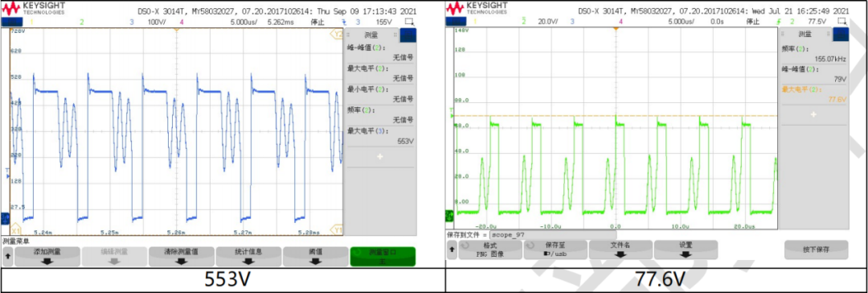Screen dimensions: 868x293
Task: Select channel 4 indicator on left scope
Action: [182, 22]
